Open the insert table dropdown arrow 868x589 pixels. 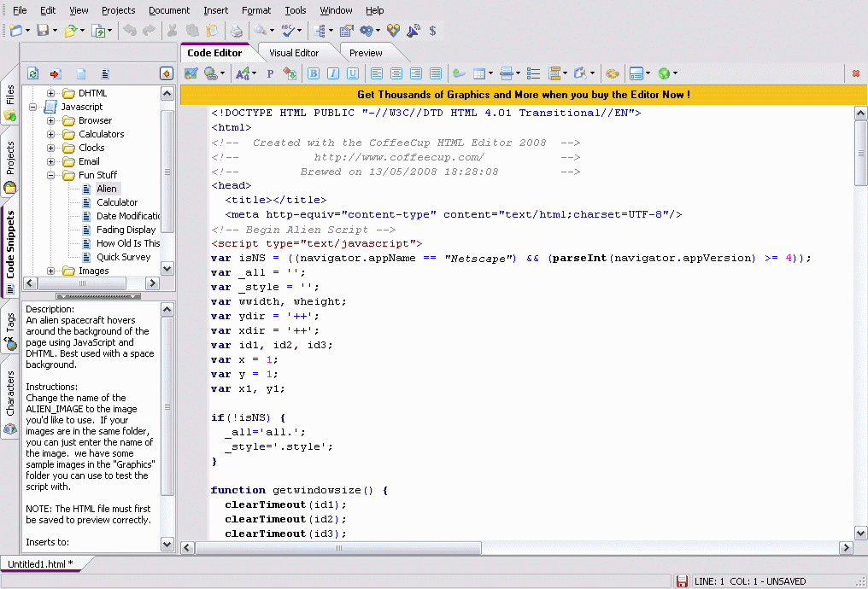(x=490, y=73)
